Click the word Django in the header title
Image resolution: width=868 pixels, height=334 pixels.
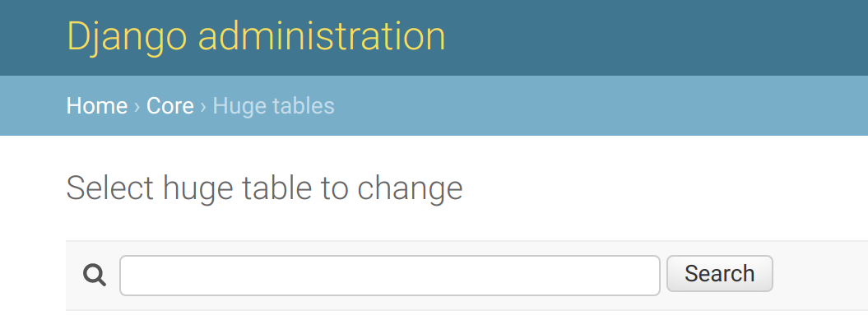coord(127,37)
